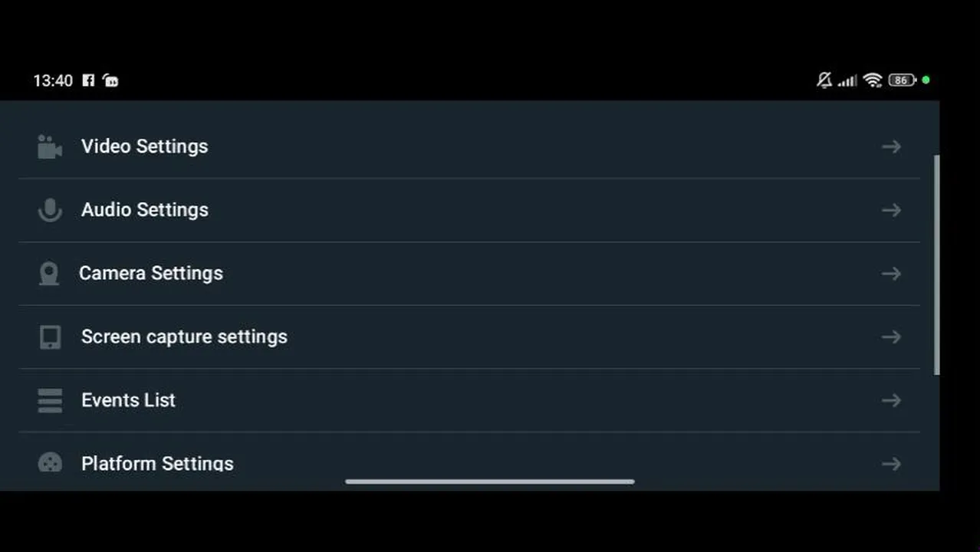Open Camera Settings via its right arrow
980x552 pixels.
891,274
